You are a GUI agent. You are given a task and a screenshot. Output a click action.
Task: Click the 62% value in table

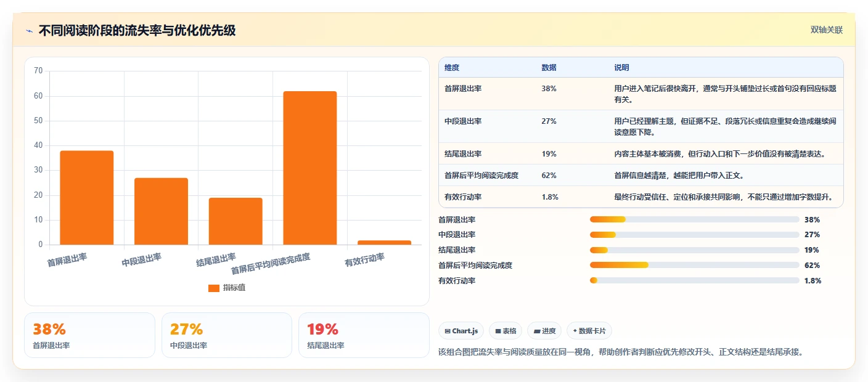pos(549,176)
